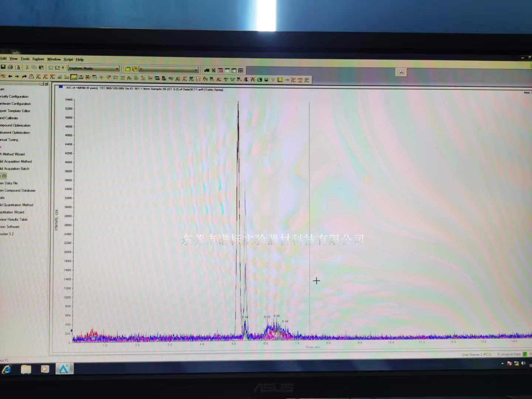The height and width of the screenshot is (399, 532).
Task: Click the Internet Explorer taskbar icon
Action: [7, 369]
